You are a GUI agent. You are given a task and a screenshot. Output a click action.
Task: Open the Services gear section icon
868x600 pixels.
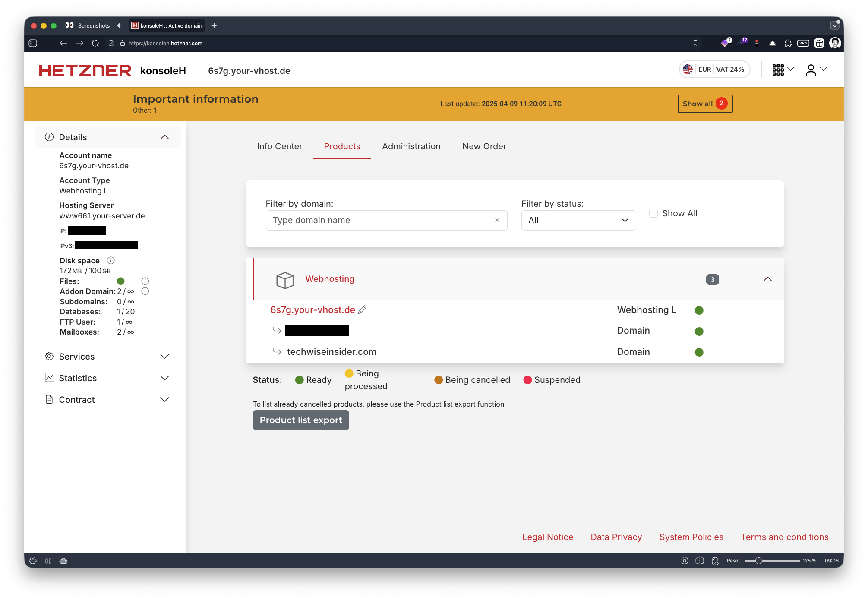point(49,356)
